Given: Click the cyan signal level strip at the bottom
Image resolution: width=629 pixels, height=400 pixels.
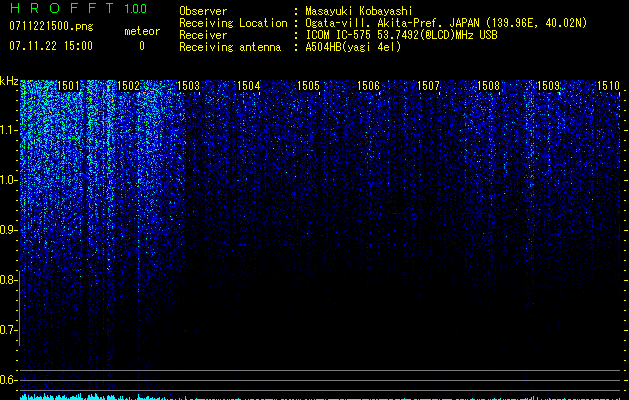Looking at the screenshot, I should click(x=320, y=397).
